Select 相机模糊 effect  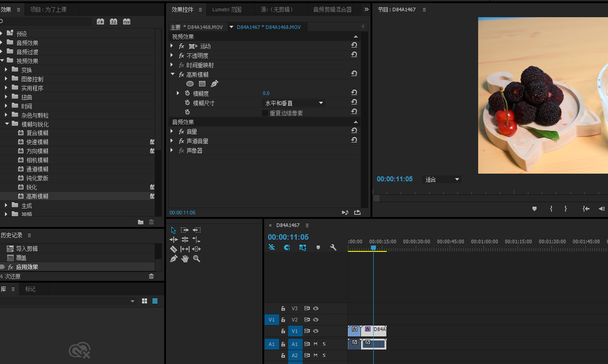click(x=37, y=160)
